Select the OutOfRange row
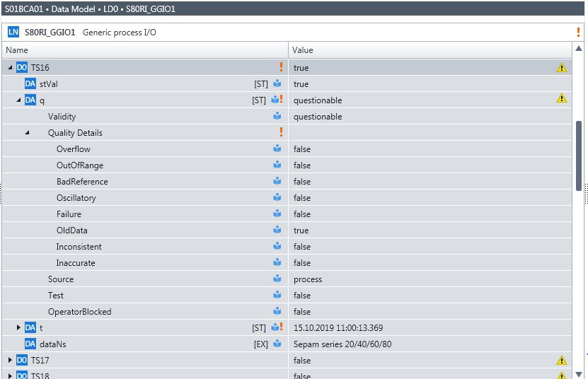 pos(287,165)
